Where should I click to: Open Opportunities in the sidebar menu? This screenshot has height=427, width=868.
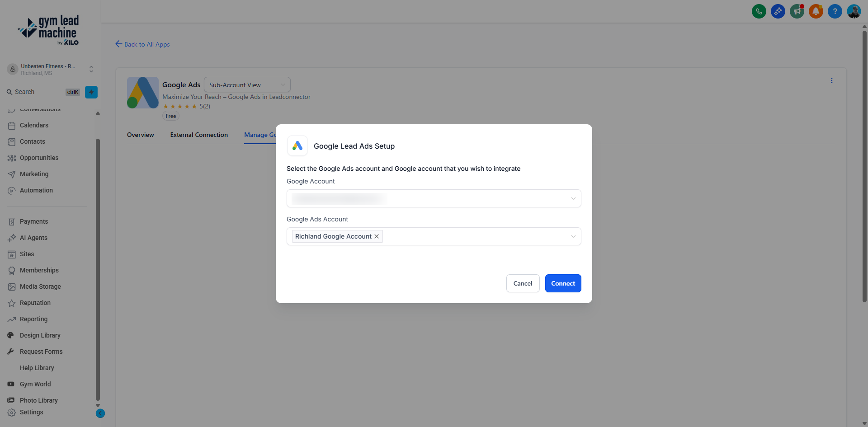(39, 158)
